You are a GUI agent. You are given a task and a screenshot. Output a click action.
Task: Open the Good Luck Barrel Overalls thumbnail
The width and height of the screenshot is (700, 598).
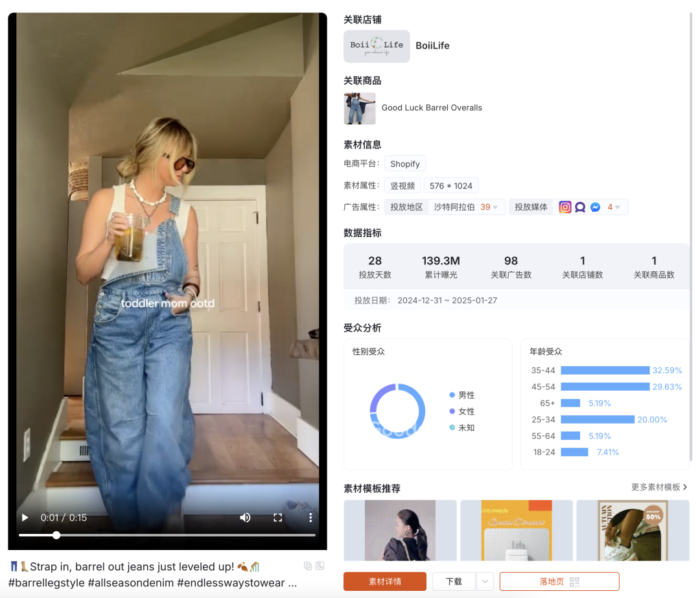tap(360, 108)
